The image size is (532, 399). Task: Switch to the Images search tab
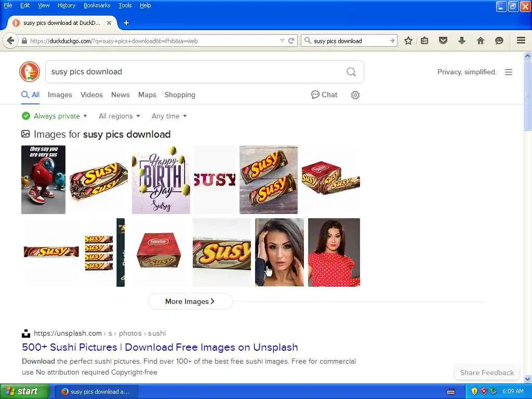[60, 95]
